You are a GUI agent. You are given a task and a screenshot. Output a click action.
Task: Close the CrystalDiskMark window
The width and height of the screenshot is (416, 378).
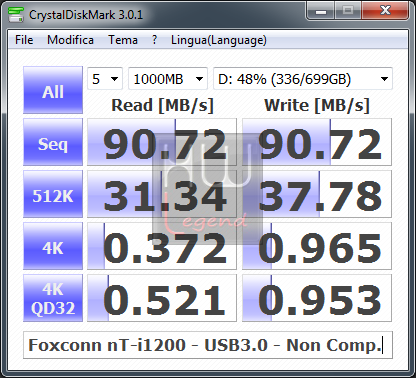385,11
